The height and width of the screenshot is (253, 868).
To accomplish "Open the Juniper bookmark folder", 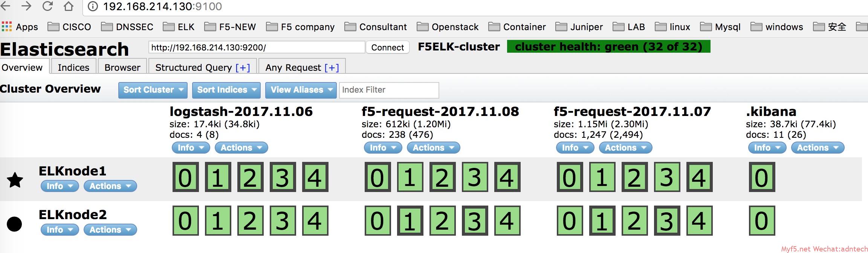I will pos(579,27).
